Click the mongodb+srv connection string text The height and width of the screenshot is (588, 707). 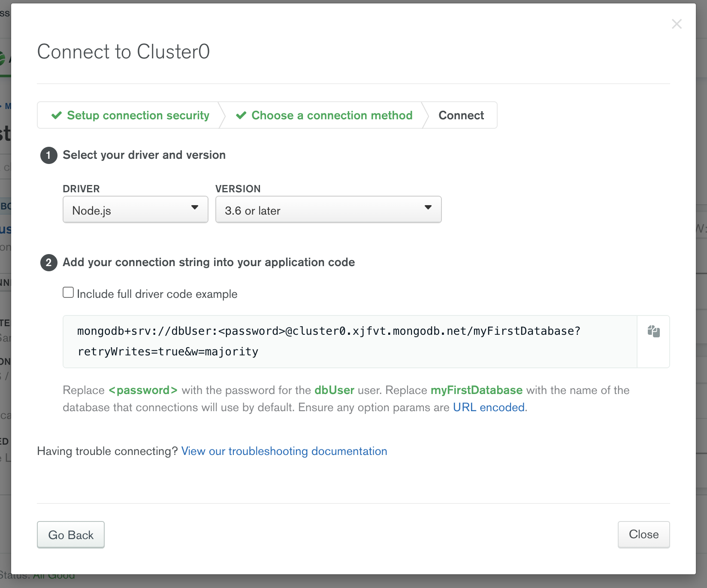point(329,341)
